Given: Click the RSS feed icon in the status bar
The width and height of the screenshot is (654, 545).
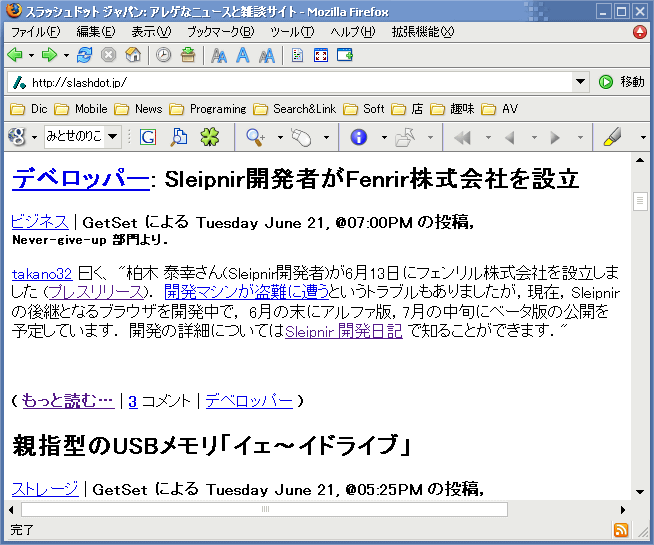Looking at the screenshot, I should coord(621,530).
